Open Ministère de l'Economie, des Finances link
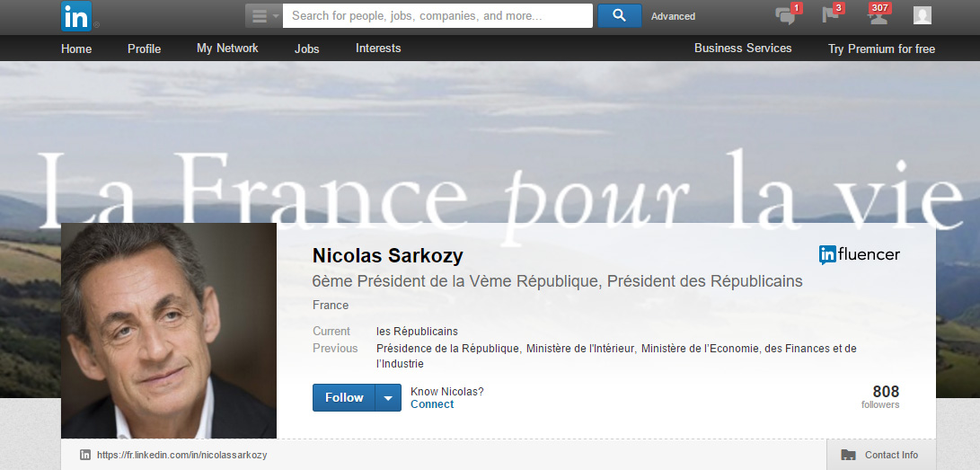Viewport: 980px width, 470px height. point(616,356)
